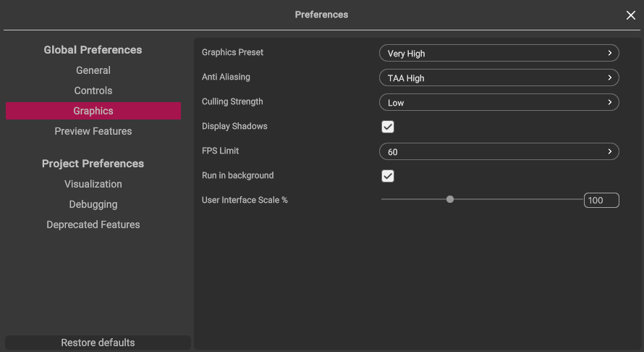The height and width of the screenshot is (352, 644).
Task: Click the Restore defaults button
Action: pyautogui.click(x=98, y=343)
